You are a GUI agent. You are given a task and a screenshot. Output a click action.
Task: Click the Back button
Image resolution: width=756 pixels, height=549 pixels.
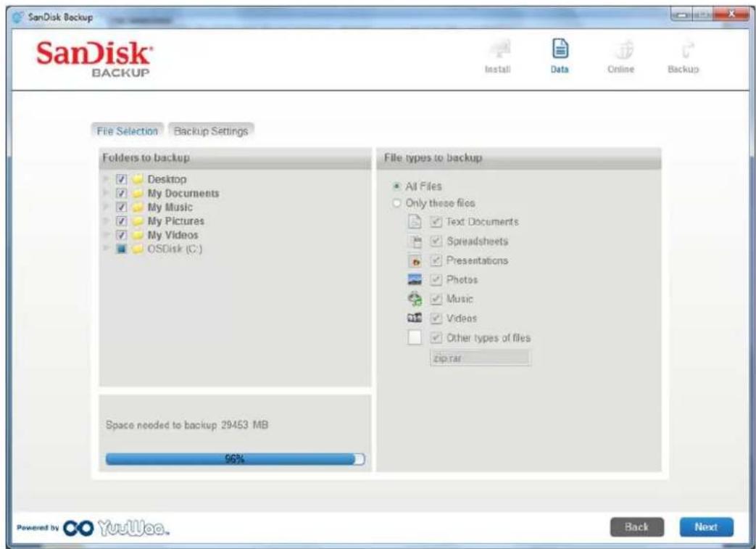[637, 527]
